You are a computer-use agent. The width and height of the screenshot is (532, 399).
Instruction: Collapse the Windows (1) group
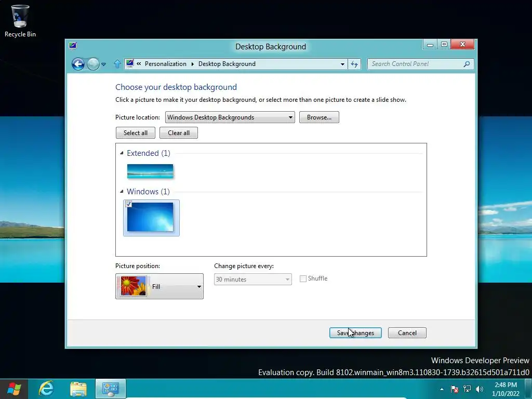[122, 191]
